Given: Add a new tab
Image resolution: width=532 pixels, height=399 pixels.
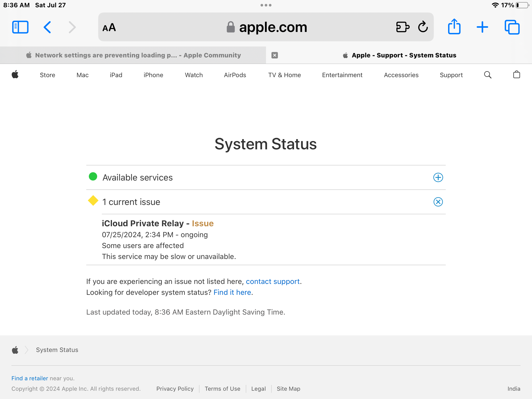Looking at the screenshot, I should (482, 27).
